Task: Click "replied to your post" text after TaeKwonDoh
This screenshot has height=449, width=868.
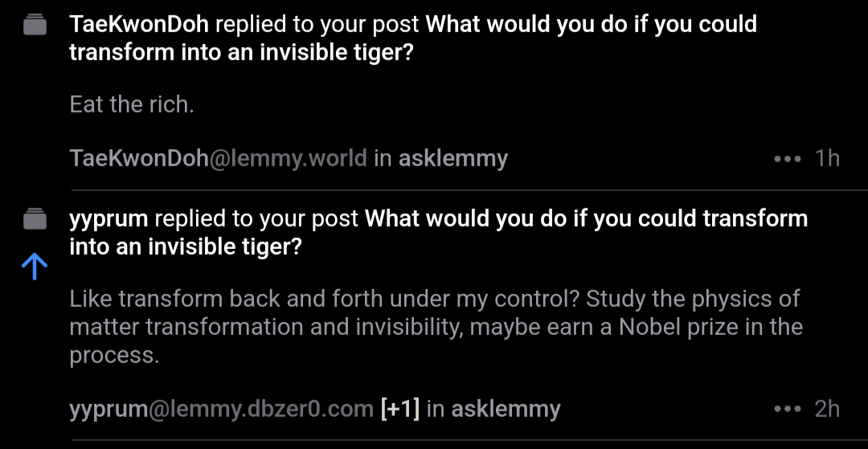Action: [317, 24]
